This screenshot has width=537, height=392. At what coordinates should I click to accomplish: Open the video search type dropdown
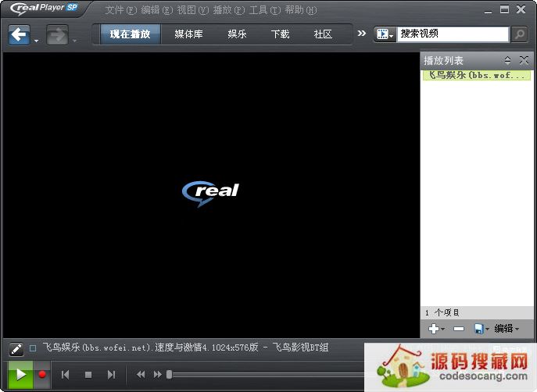coord(385,34)
